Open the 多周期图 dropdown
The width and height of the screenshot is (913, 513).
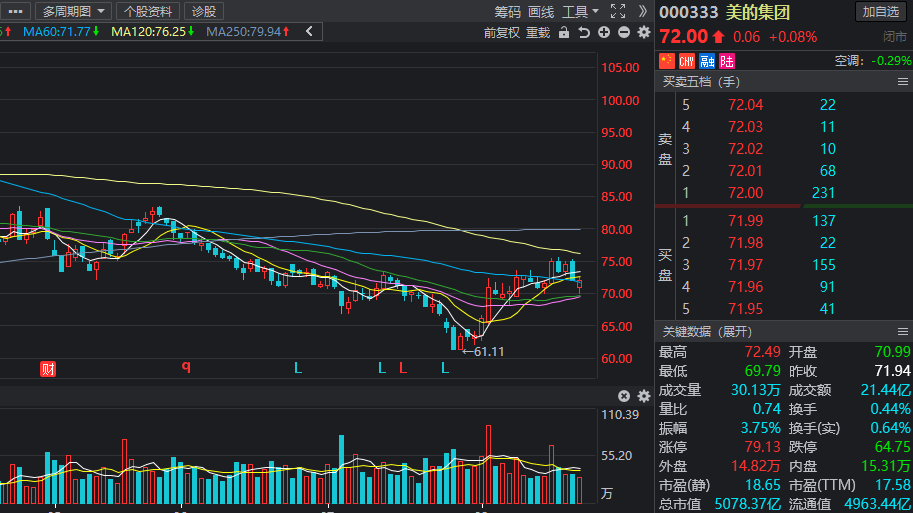(x=75, y=11)
